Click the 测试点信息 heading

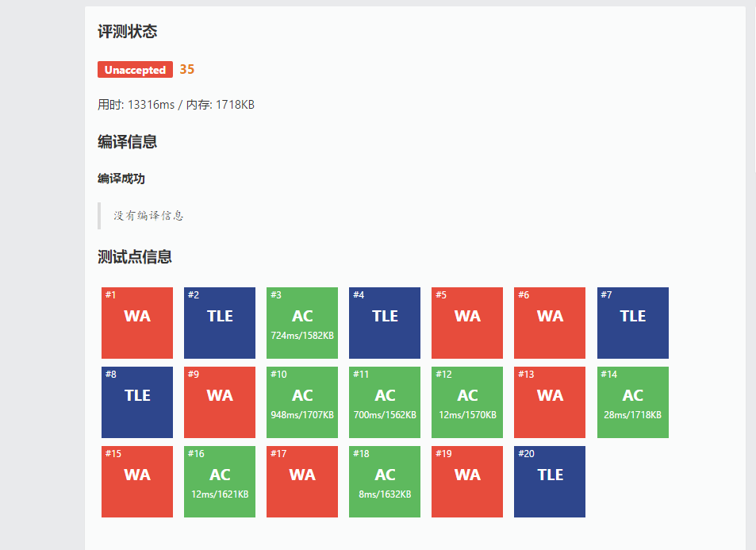(135, 256)
